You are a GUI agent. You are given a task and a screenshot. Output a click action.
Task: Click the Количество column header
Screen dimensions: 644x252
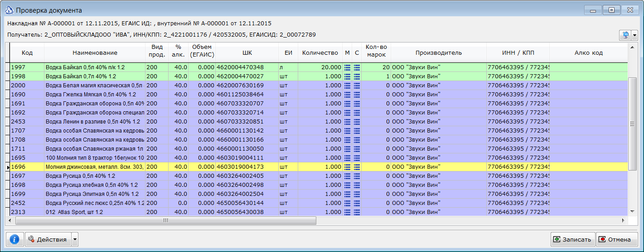click(320, 52)
